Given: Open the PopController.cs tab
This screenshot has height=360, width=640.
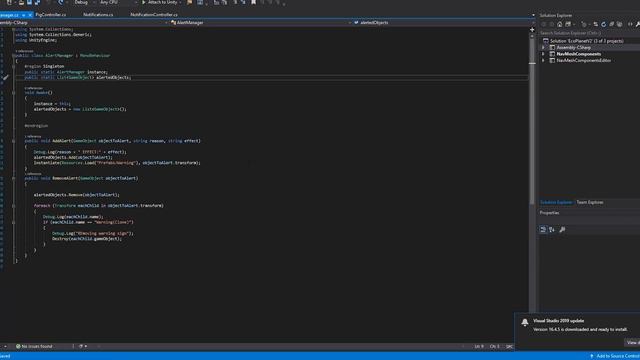Looking at the screenshot, I should (51, 15).
